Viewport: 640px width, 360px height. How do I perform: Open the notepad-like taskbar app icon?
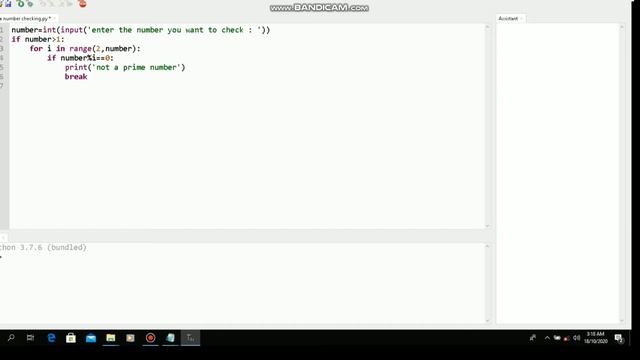click(170, 338)
